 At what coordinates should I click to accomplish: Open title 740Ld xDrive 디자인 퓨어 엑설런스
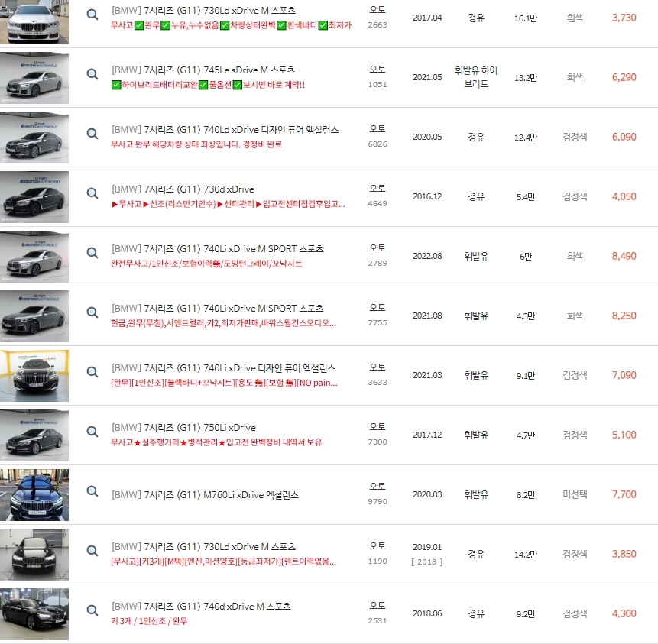(x=225, y=130)
